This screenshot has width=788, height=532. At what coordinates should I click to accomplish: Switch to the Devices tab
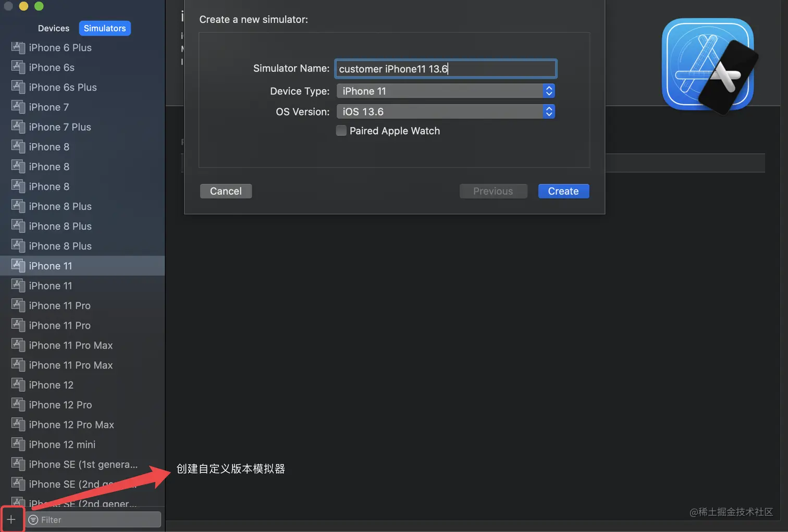[x=54, y=28]
